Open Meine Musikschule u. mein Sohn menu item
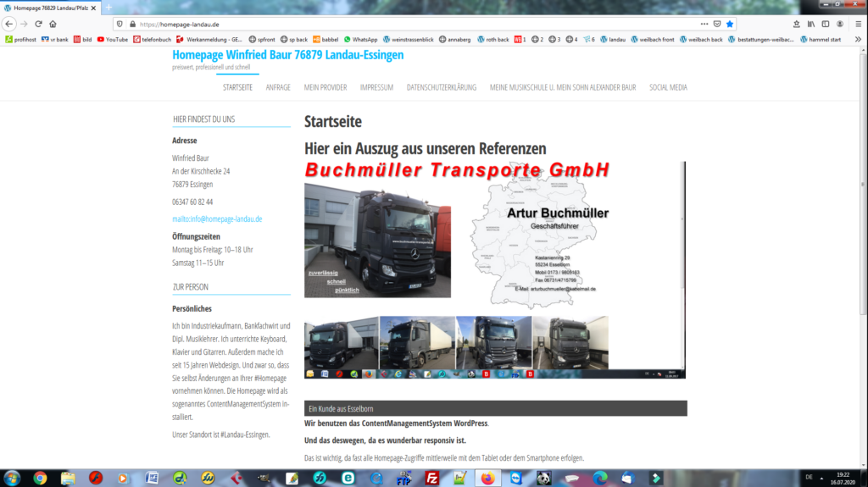Viewport: 868px width, 487px height. (x=563, y=87)
